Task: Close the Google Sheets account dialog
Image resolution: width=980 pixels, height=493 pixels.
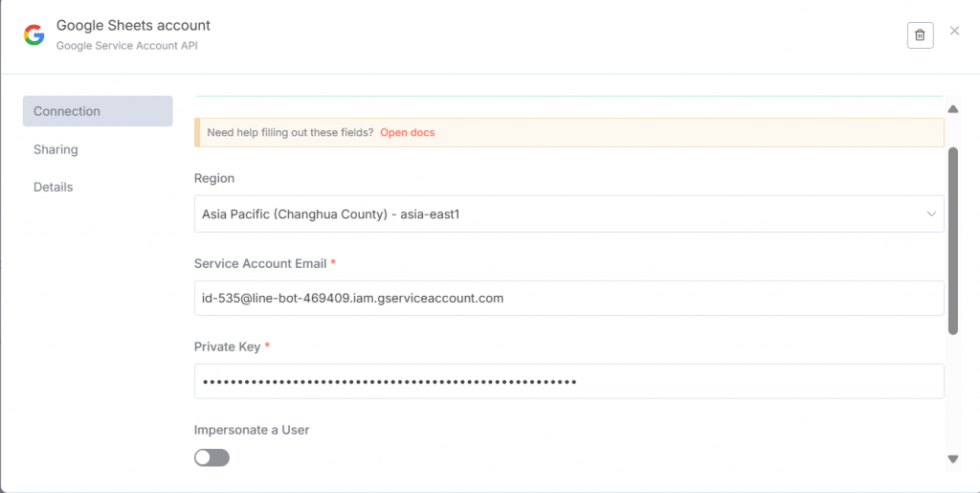Action: (x=954, y=31)
